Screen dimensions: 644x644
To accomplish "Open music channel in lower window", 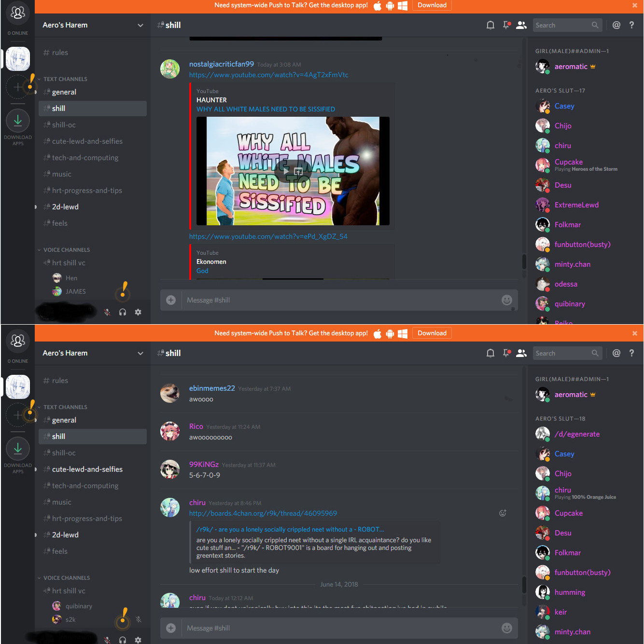I will pos(93,502).
